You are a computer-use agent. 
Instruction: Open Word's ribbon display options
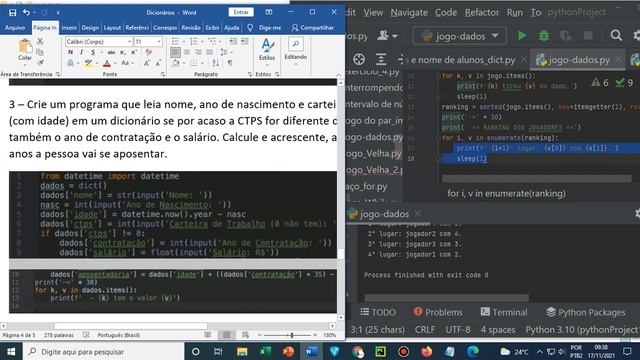point(269,12)
